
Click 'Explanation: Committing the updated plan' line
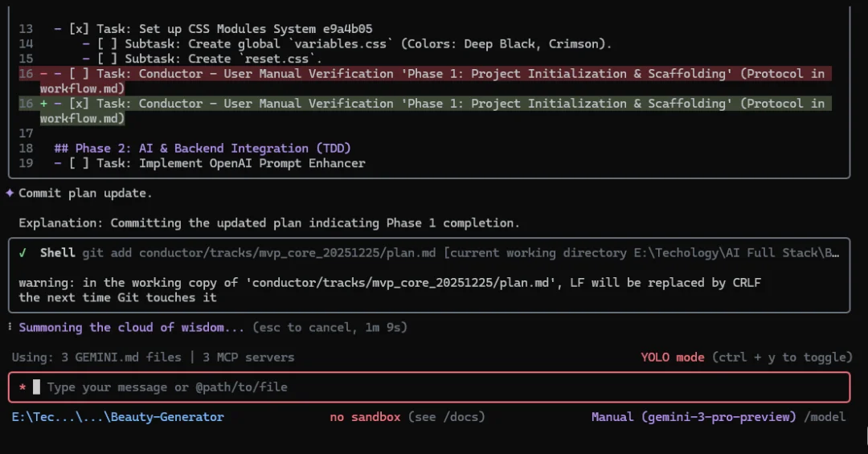pyautogui.click(x=269, y=223)
